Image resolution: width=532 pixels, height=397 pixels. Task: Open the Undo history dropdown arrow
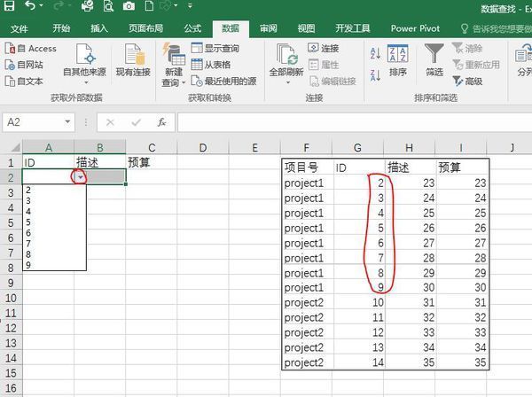[41, 5]
